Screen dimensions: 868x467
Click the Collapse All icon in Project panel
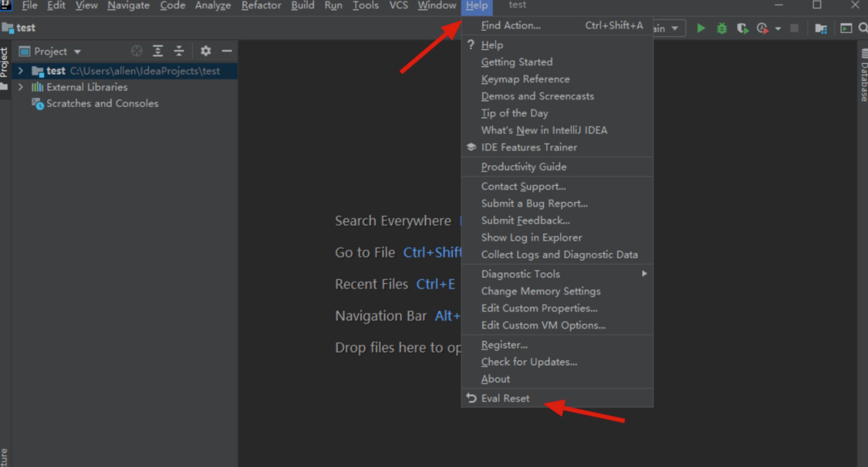point(179,51)
